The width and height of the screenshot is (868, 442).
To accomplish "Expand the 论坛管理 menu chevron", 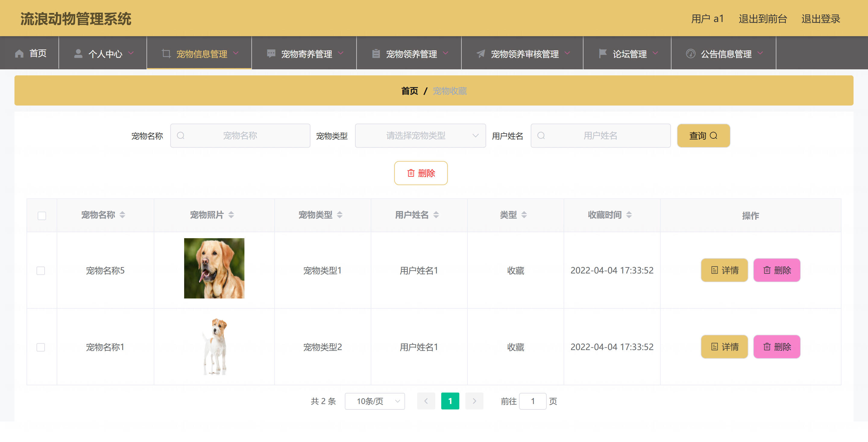I will pos(656,53).
